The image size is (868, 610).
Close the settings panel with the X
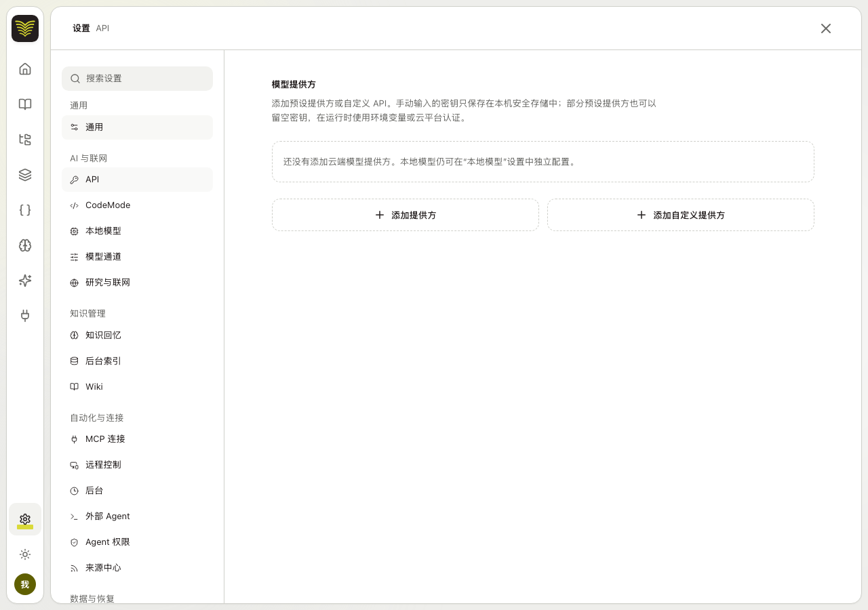point(826,28)
